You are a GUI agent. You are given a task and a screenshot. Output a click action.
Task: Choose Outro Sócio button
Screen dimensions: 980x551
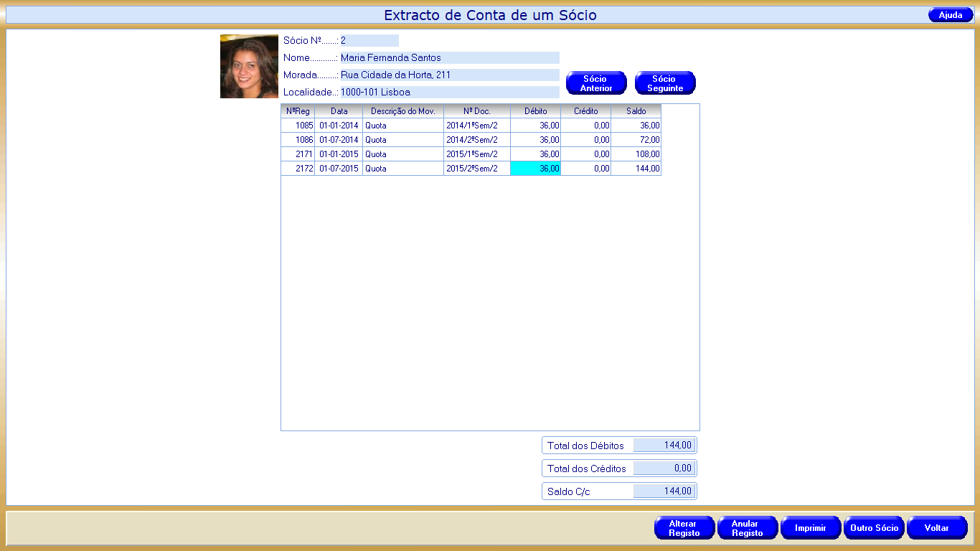(x=874, y=528)
